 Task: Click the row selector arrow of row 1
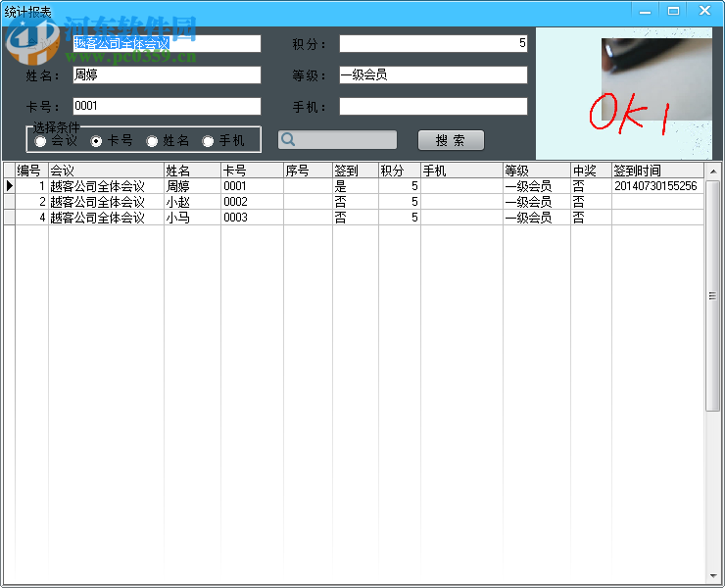(x=9, y=186)
